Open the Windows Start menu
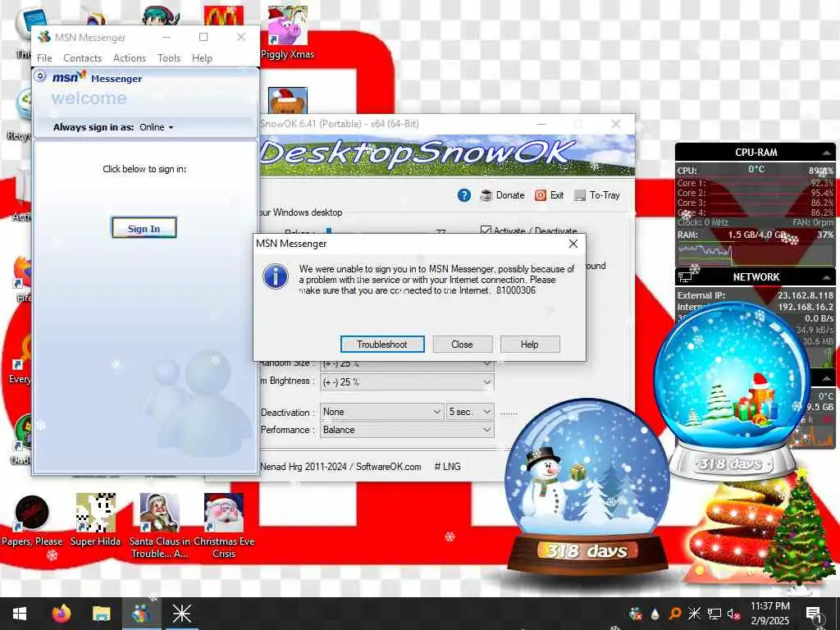 (20, 614)
